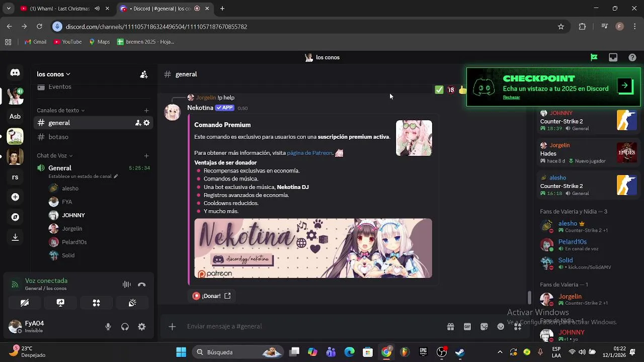The height and width of the screenshot is (362, 644).
Task: Open voice activities shapes icon
Action: pyautogui.click(x=96, y=303)
